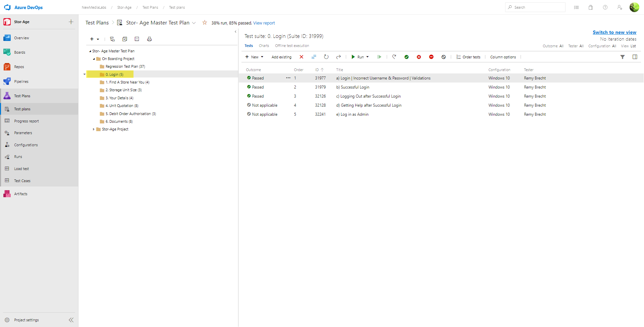
Task: Open the new suite plus dropdown
Action: pyautogui.click(x=95, y=39)
